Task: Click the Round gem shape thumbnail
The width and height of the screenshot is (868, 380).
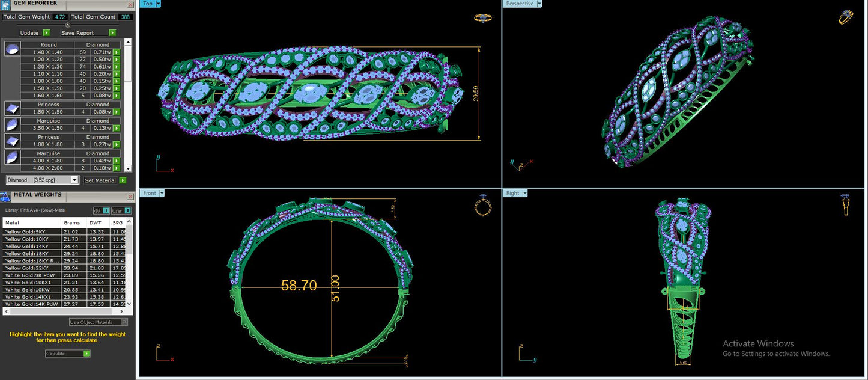Action: (x=12, y=49)
